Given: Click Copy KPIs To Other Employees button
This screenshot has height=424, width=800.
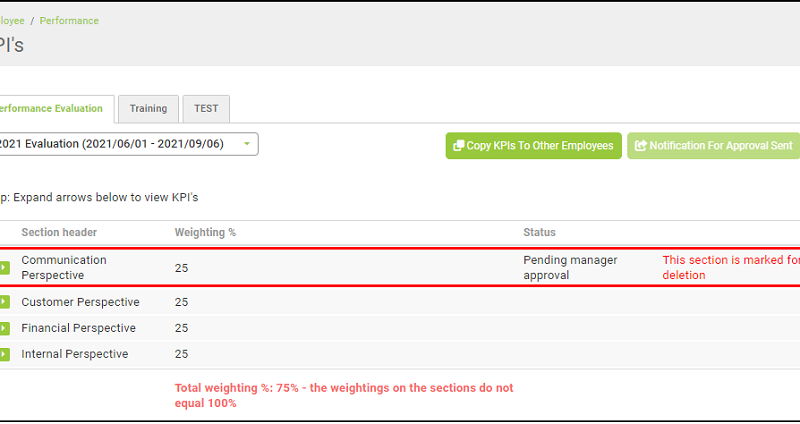Looking at the screenshot, I should tap(534, 146).
